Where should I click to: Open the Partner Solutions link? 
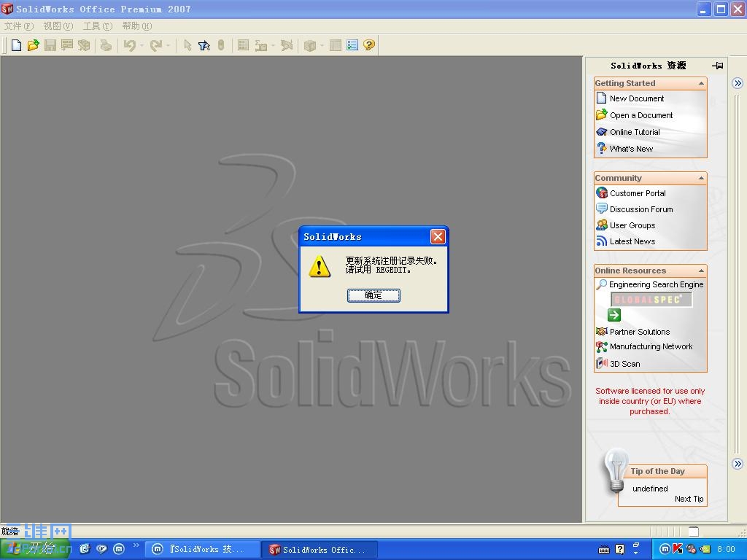639,332
